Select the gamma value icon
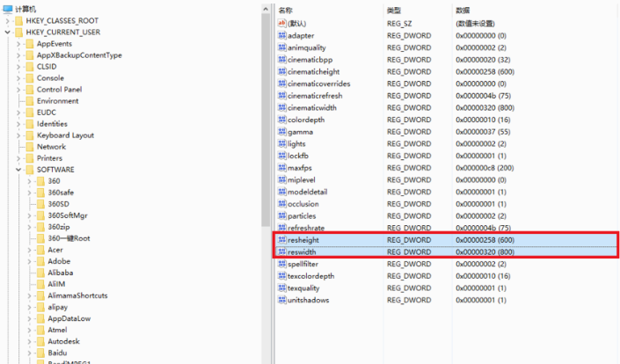The width and height of the screenshot is (620, 364). (x=282, y=132)
